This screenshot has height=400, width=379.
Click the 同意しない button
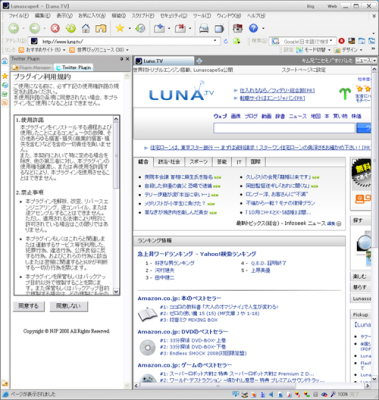69,306
